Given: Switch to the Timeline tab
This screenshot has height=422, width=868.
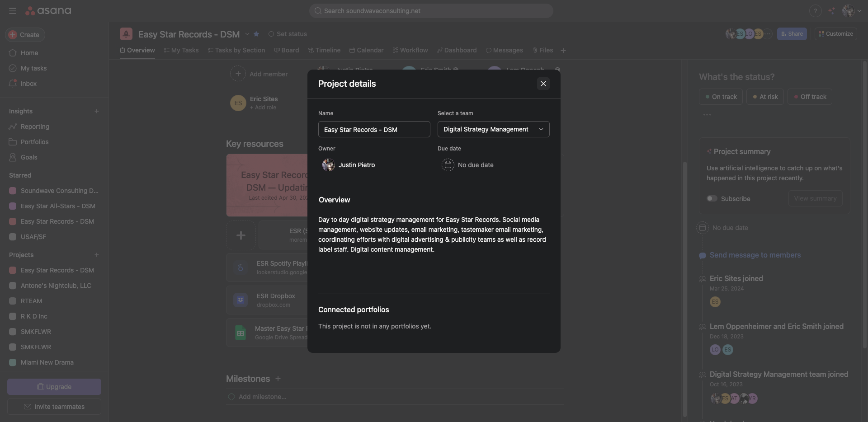Looking at the screenshot, I should (x=324, y=50).
